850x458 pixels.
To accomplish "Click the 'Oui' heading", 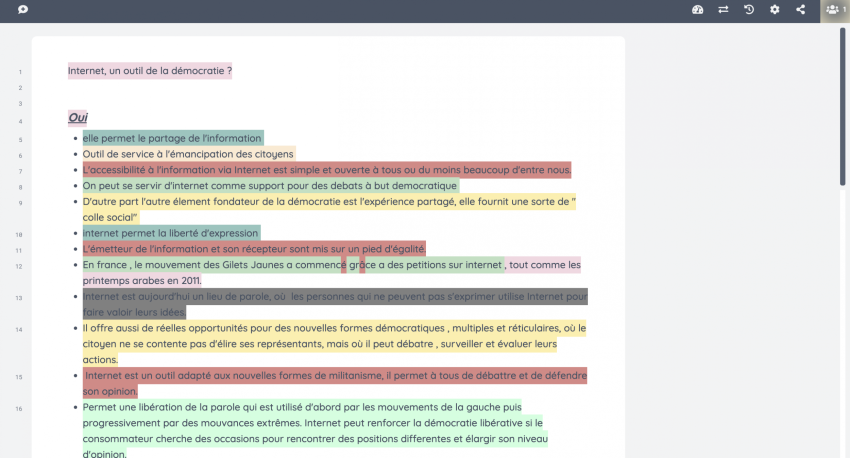I will (78, 118).
